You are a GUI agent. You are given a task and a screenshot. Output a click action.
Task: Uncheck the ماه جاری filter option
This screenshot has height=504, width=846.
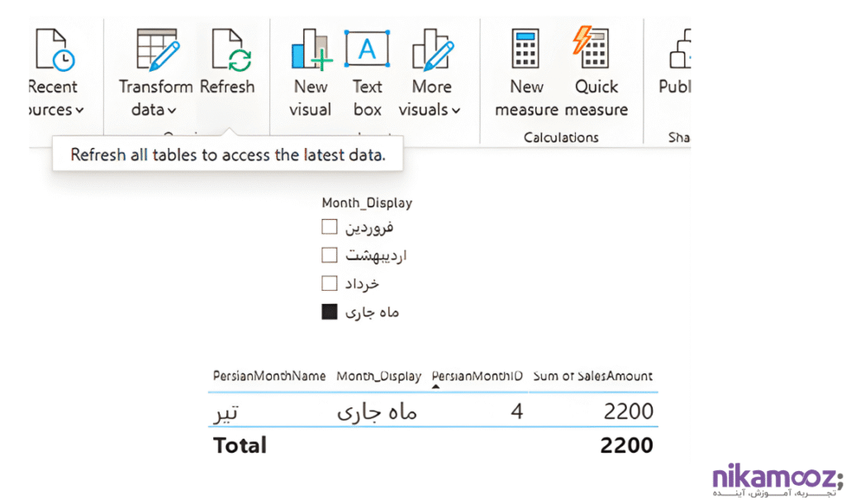(330, 311)
